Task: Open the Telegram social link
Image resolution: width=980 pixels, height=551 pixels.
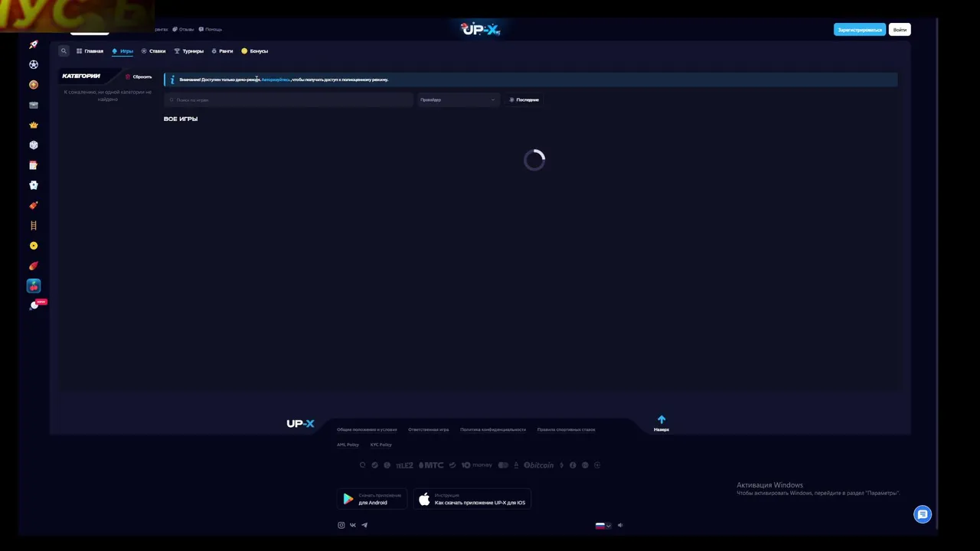Action: coord(364,525)
